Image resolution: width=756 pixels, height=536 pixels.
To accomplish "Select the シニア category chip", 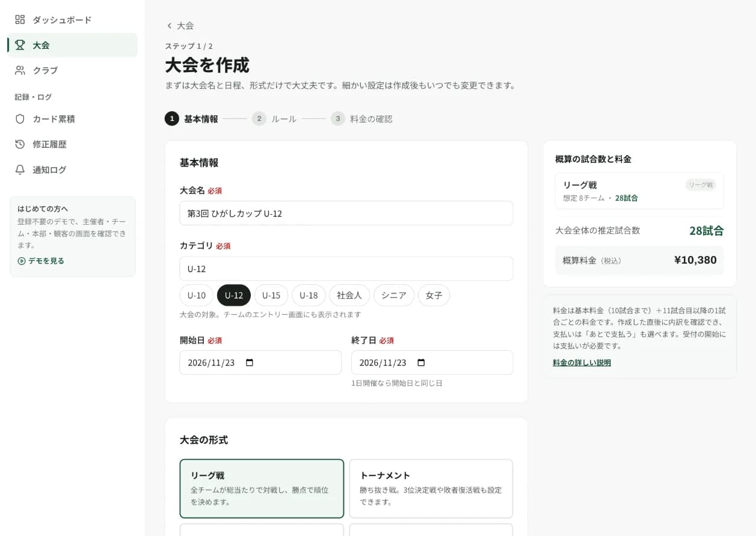I will pyautogui.click(x=394, y=295).
